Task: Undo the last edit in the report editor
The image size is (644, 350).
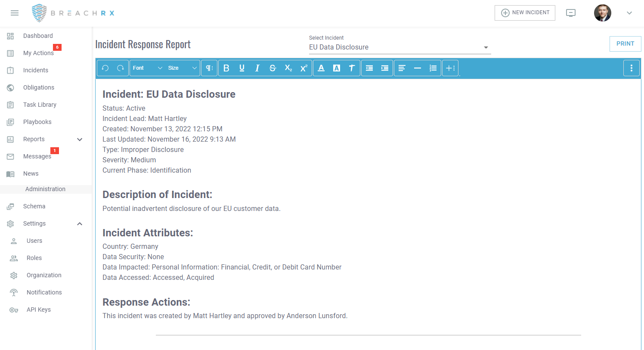Action: coord(105,68)
